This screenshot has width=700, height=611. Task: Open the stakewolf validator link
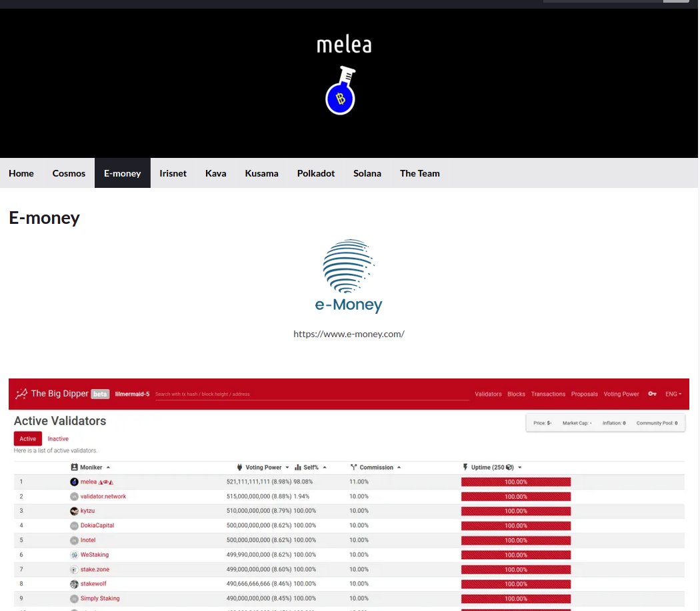click(93, 584)
